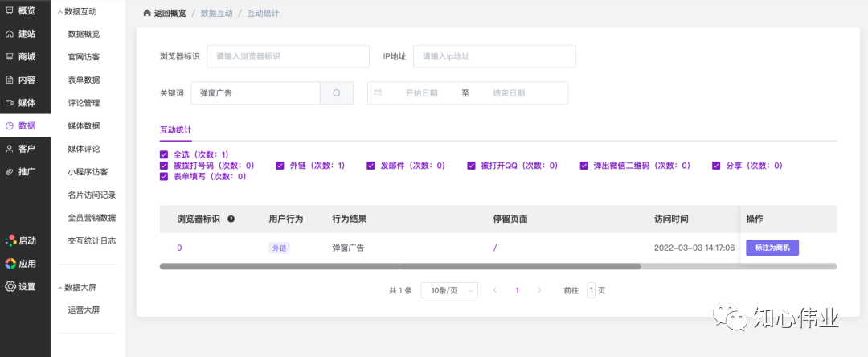Uncheck 分享 checkbox
868x357 pixels.
(x=716, y=166)
